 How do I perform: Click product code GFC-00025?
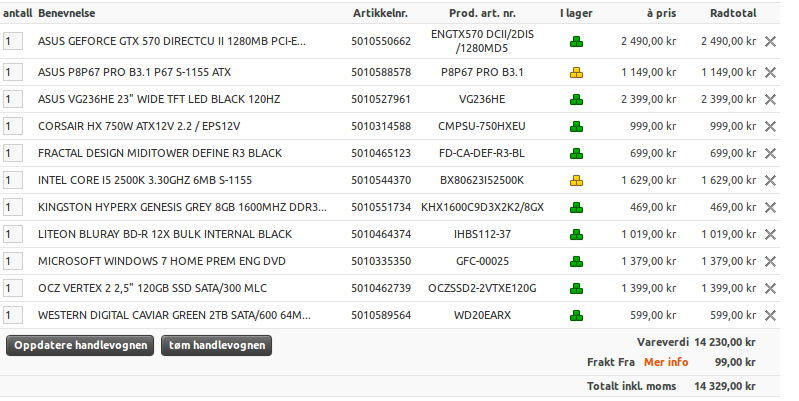pyautogui.click(x=482, y=261)
